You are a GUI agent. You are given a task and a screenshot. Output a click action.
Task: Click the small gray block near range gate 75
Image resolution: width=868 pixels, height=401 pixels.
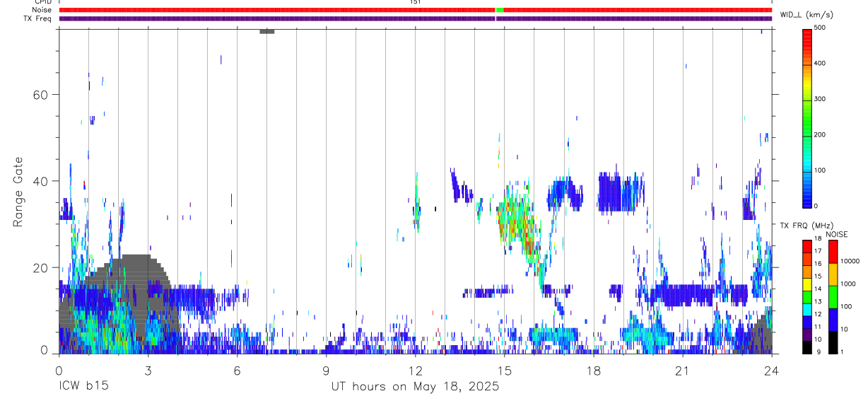(266, 31)
